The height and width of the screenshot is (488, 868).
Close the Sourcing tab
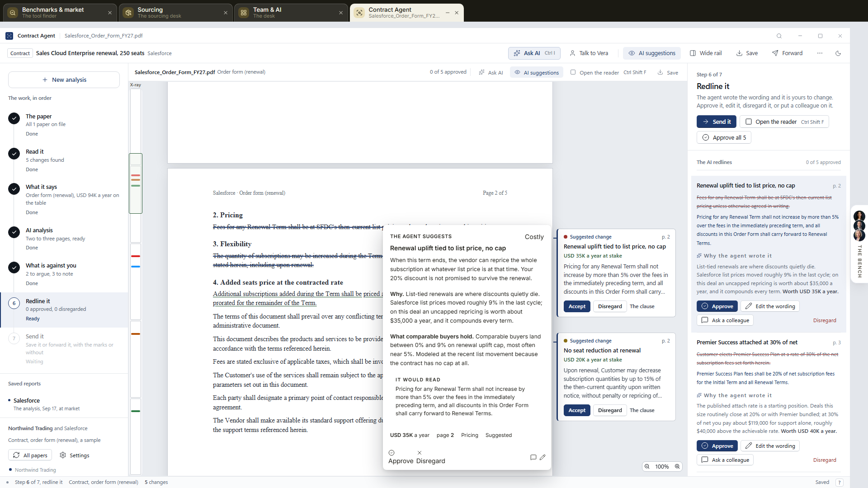226,13
